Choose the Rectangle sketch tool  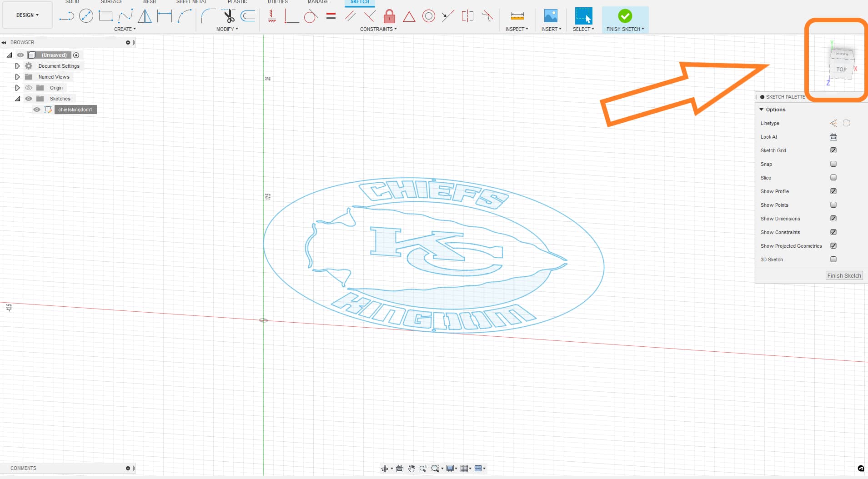105,16
